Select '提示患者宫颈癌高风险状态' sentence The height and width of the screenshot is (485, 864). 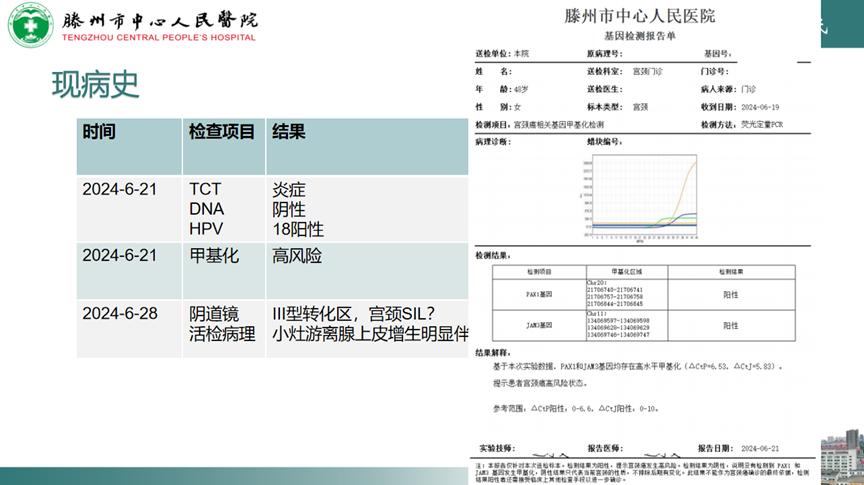(x=540, y=383)
